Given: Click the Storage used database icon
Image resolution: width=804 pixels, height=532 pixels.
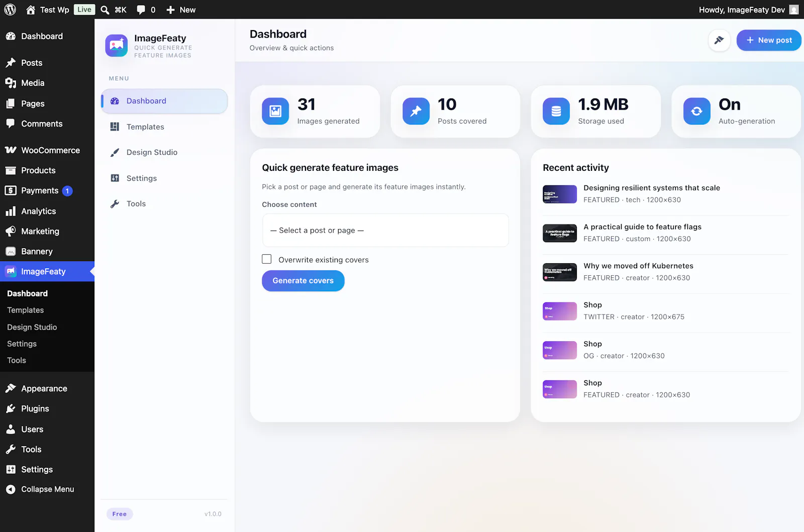Looking at the screenshot, I should coord(556,111).
